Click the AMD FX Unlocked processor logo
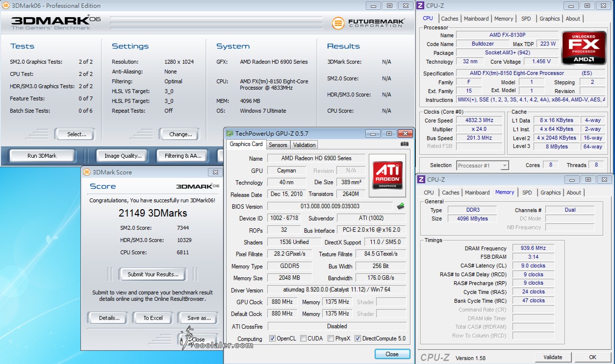 point(585,48)
